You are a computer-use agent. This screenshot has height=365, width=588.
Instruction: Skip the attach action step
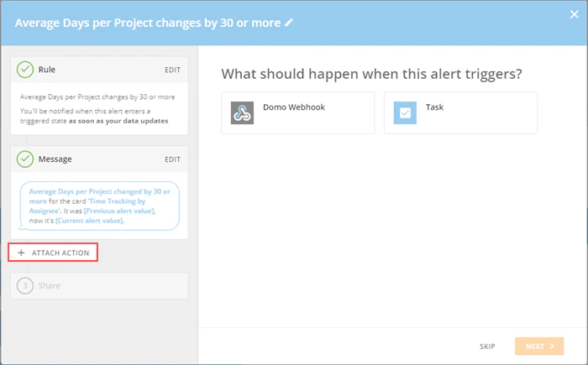click(x=487, y=347)
